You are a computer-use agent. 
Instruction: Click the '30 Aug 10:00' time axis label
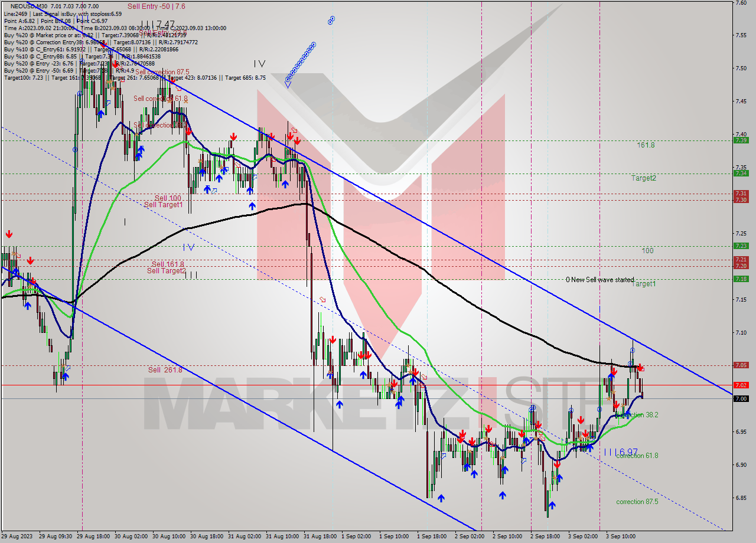(168, 537)
